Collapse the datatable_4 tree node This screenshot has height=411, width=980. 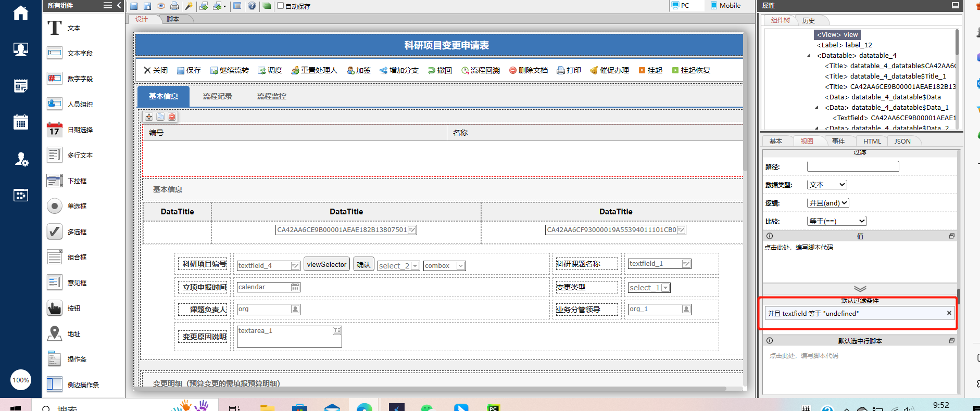pyautogui.click(x=809, y=56)
